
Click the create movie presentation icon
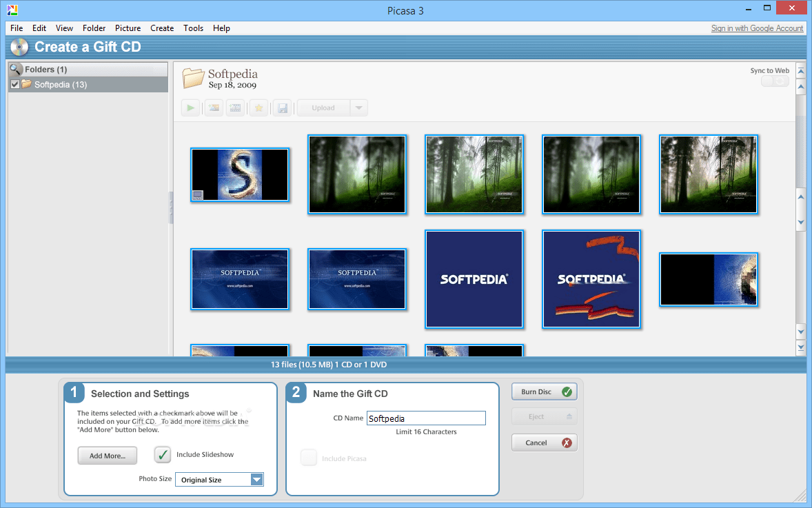pyautogui.click(x=235, y=108)
